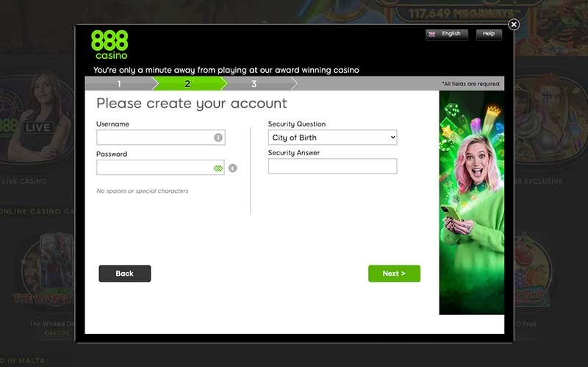Open the Security Question dropdown
Viewport: 588px width, 367px height.
[x=333, y=138]
